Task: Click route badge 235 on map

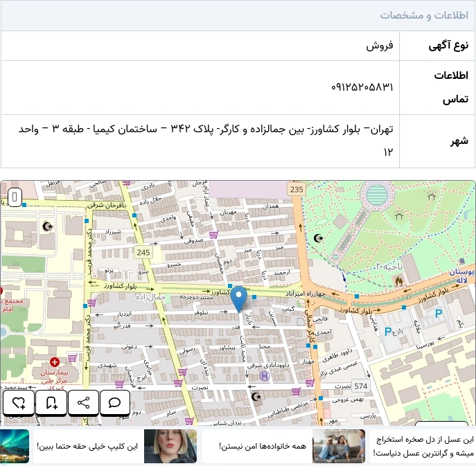Action: coord(297,189)
